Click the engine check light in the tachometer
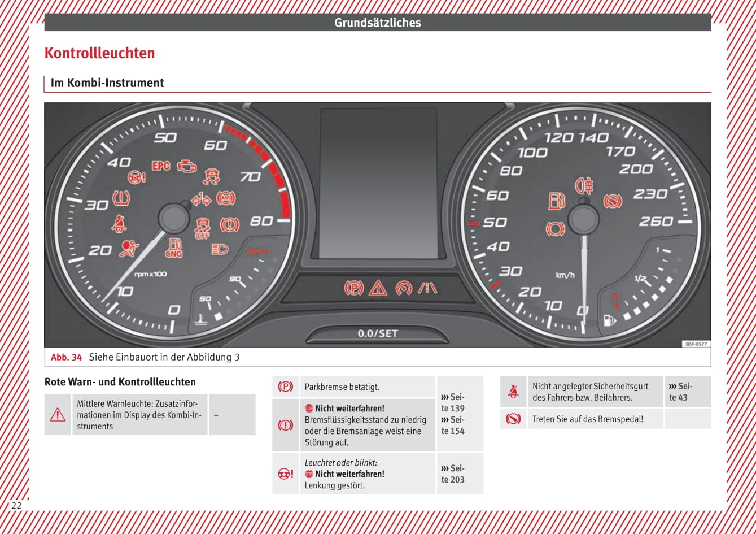 [x=187, y=166]
